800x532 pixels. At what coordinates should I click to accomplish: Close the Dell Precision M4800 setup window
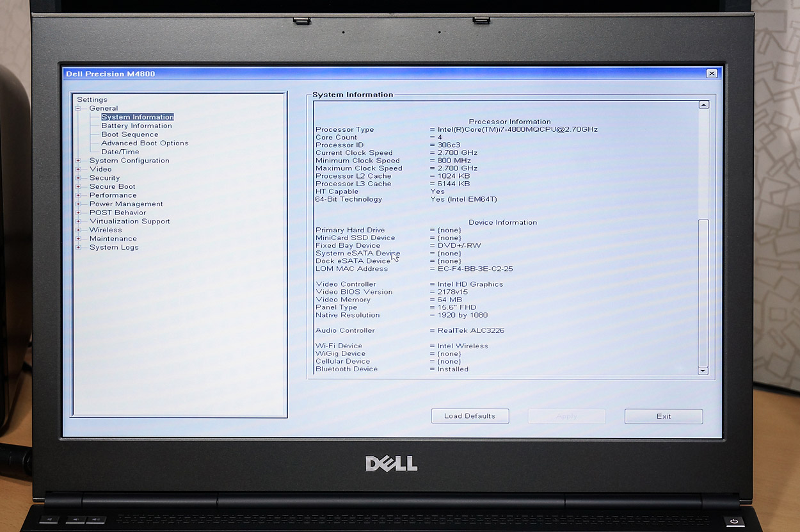tap(712, 74)
